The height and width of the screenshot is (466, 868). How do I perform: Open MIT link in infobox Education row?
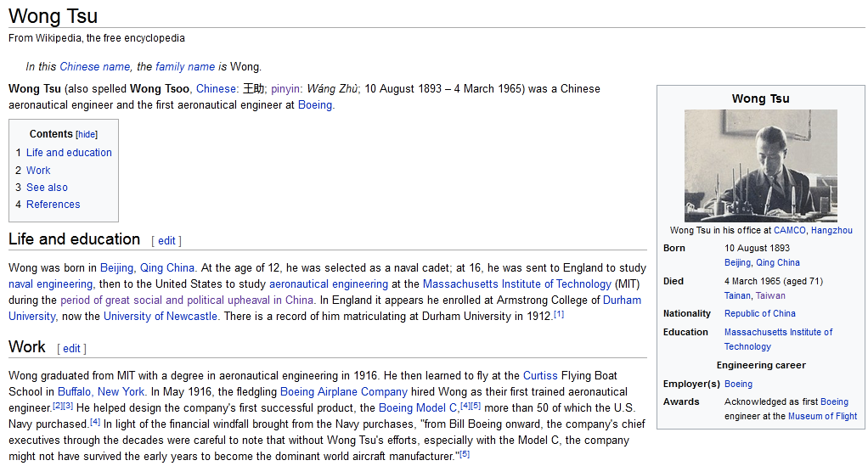coord(778,340)
